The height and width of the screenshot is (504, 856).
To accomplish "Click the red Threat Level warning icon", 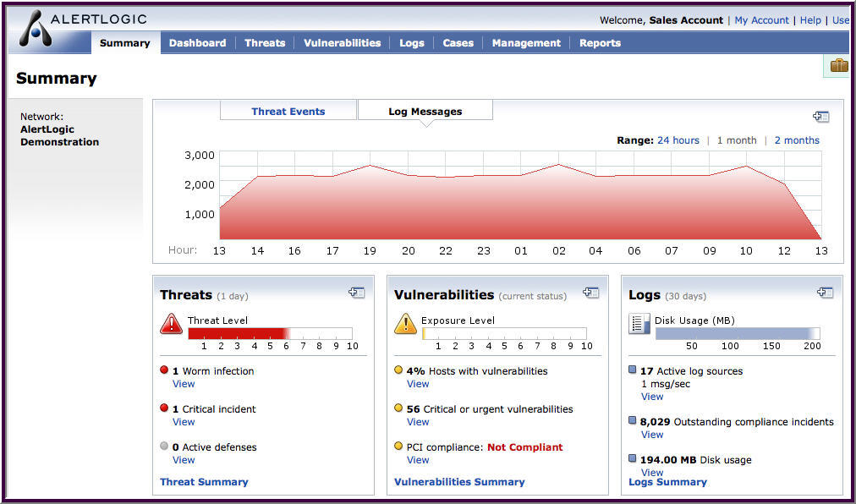I will coord(171,326).
